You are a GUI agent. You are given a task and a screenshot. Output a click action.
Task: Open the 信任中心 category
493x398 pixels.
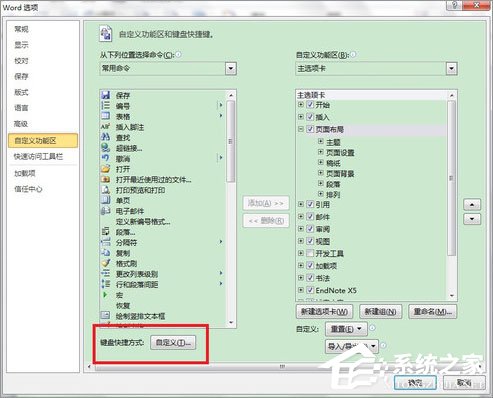click(x=28, y=189)
